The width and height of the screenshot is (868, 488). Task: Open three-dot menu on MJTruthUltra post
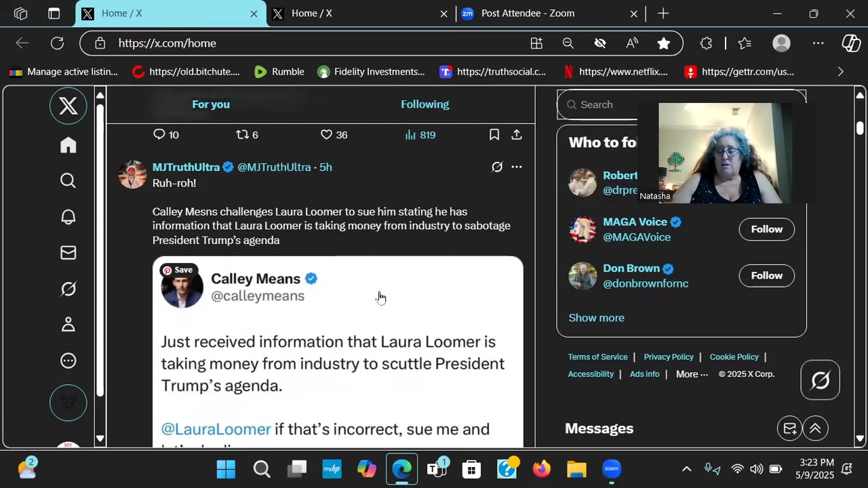(x=517, y=167)
